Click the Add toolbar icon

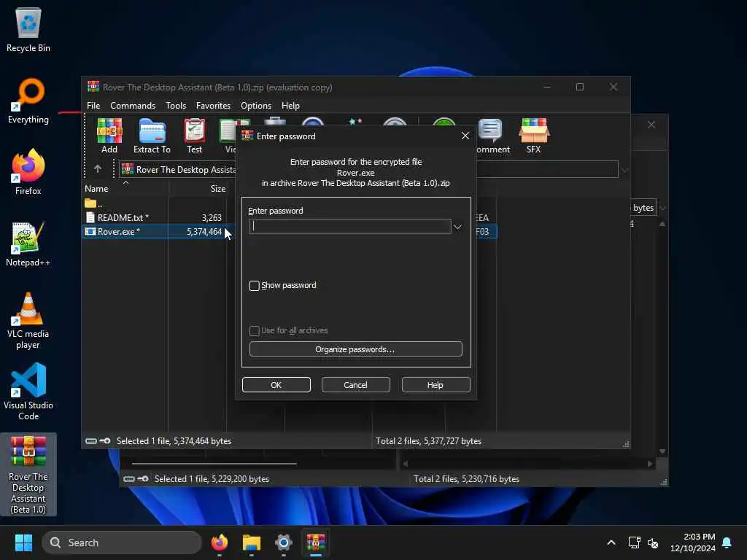[109, 136]
